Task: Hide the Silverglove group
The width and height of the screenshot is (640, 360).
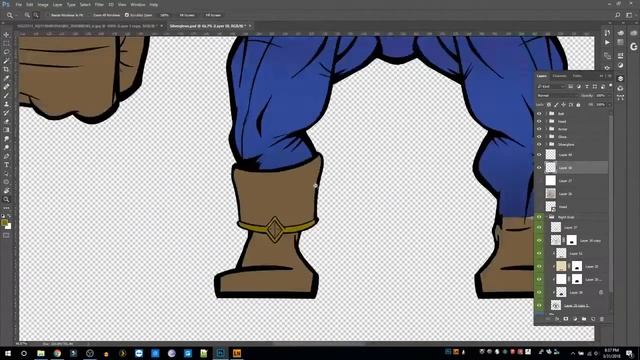Action: tap(539, 144)
